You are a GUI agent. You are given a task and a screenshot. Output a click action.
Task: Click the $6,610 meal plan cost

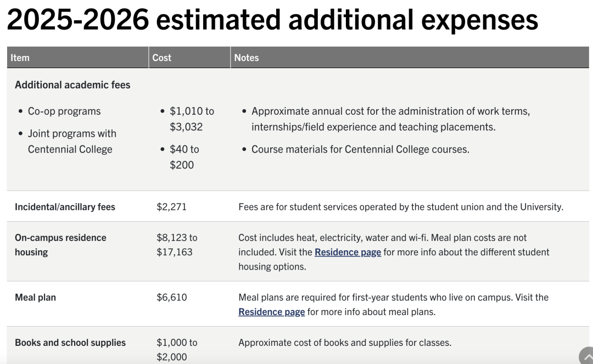tap(172, 298)
